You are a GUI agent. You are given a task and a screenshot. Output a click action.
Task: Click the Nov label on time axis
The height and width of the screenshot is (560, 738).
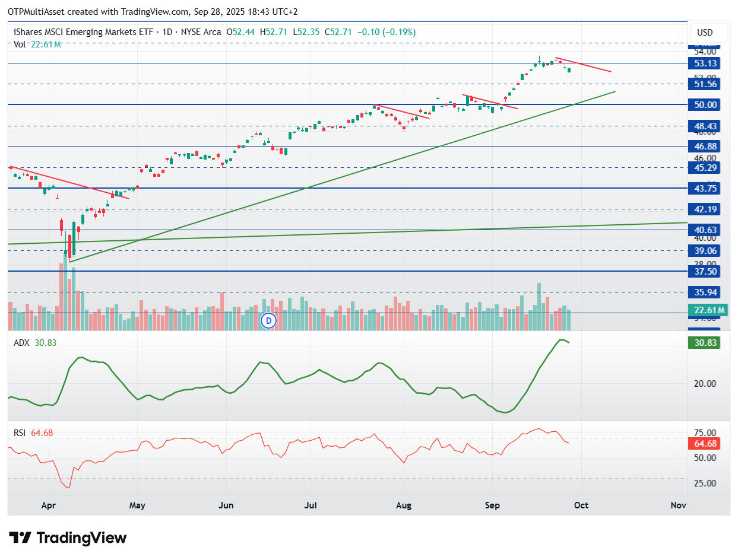click(679, 505)
